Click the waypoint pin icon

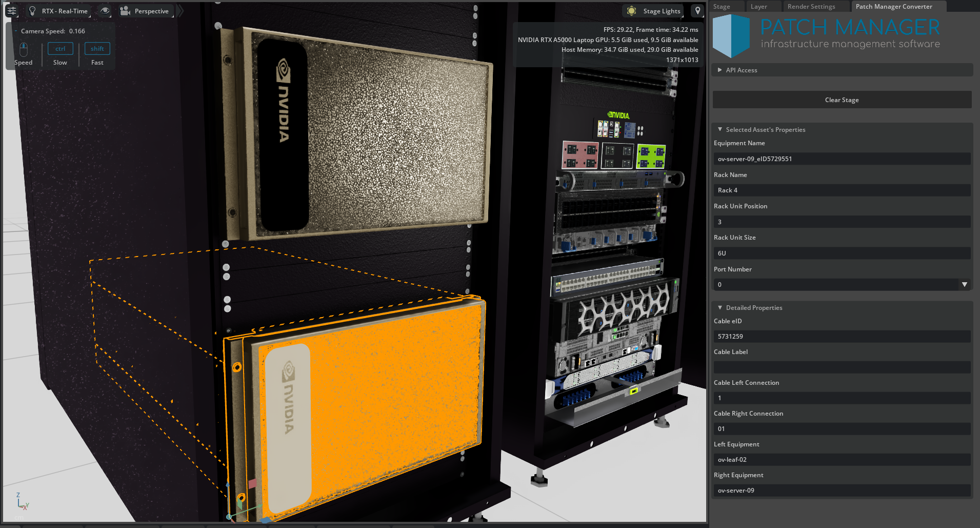click(x=697, y=11)
